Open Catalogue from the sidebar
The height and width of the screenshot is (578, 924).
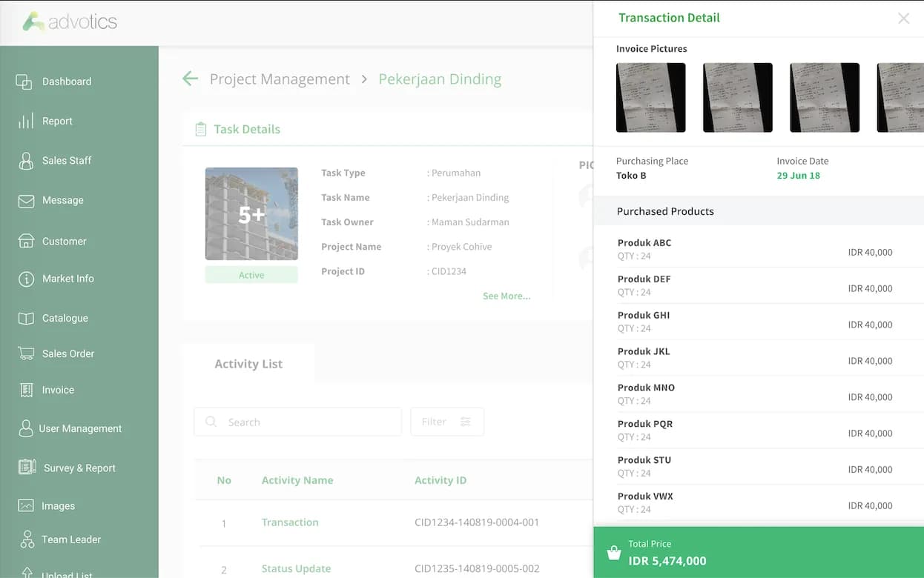pos(65,319)
